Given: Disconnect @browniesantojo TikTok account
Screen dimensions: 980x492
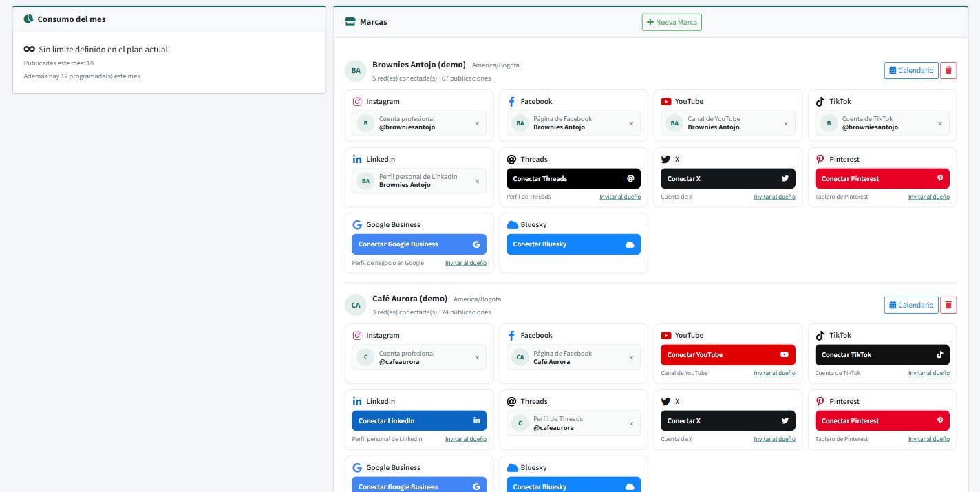Looking at the screenshot, I should pyautogui.click(x=940, y=123).
